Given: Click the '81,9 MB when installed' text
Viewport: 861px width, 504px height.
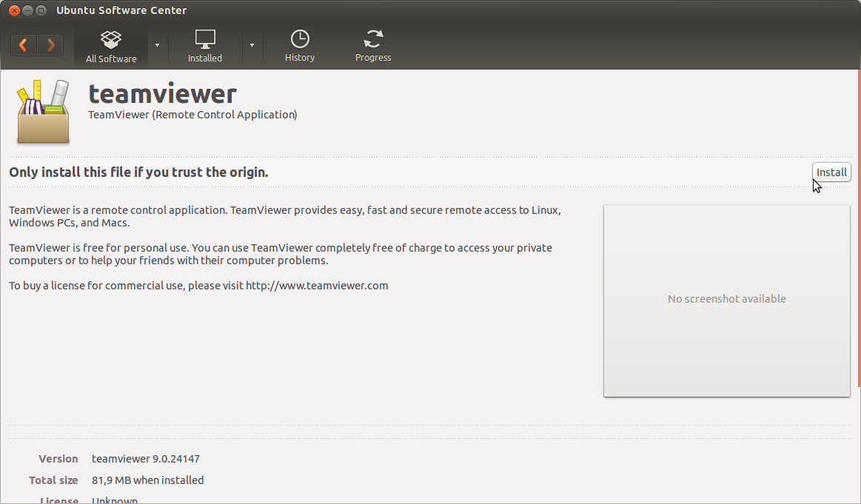Looking at the screenshot, I should pos(148,480).
